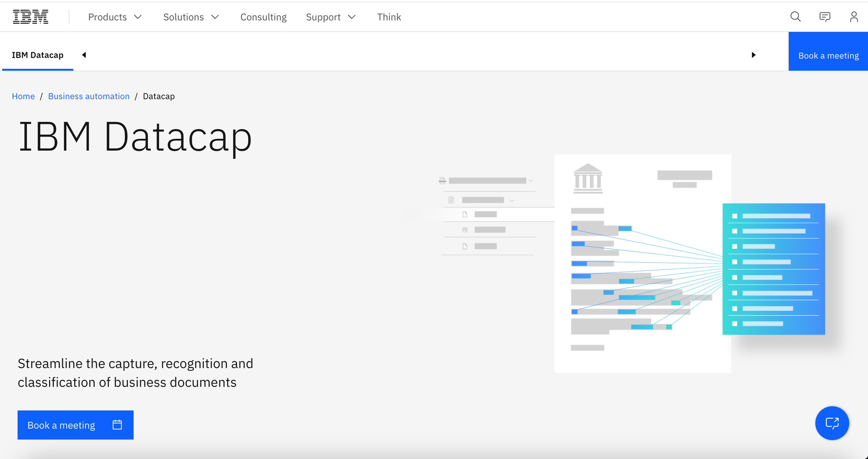This screenshot has height=459, width=868.
Task: Click the calendar icon on Book a meeting
Action: pyautogui.click(x=117, y=425)
